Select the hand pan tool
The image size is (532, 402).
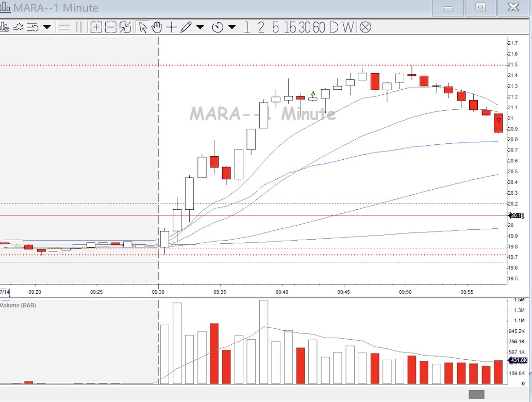pyautogui.click(x=157, y=27)
